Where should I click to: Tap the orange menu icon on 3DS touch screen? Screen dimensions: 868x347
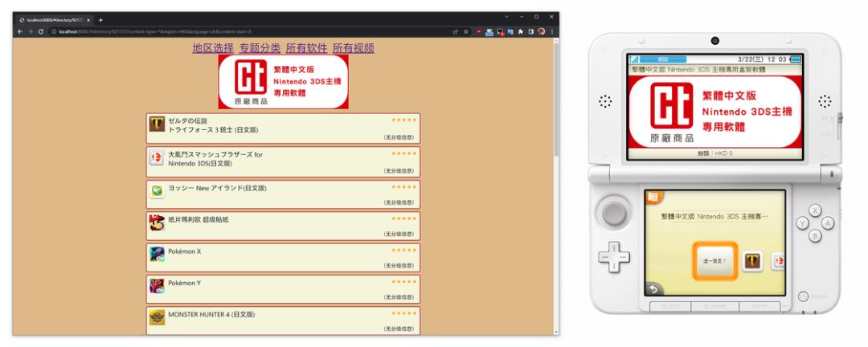click(653, 198)
